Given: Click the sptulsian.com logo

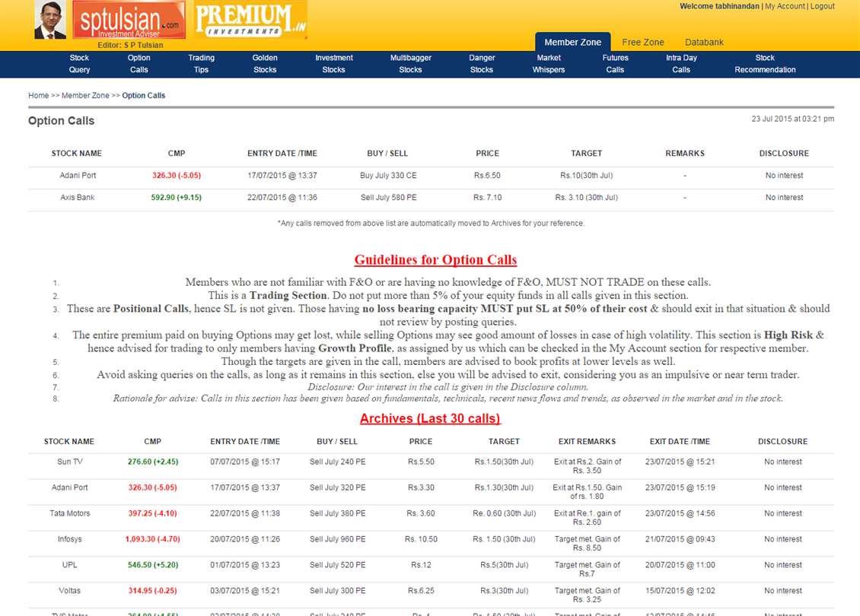Looking at the screenshot, I should tap(129, 20).
